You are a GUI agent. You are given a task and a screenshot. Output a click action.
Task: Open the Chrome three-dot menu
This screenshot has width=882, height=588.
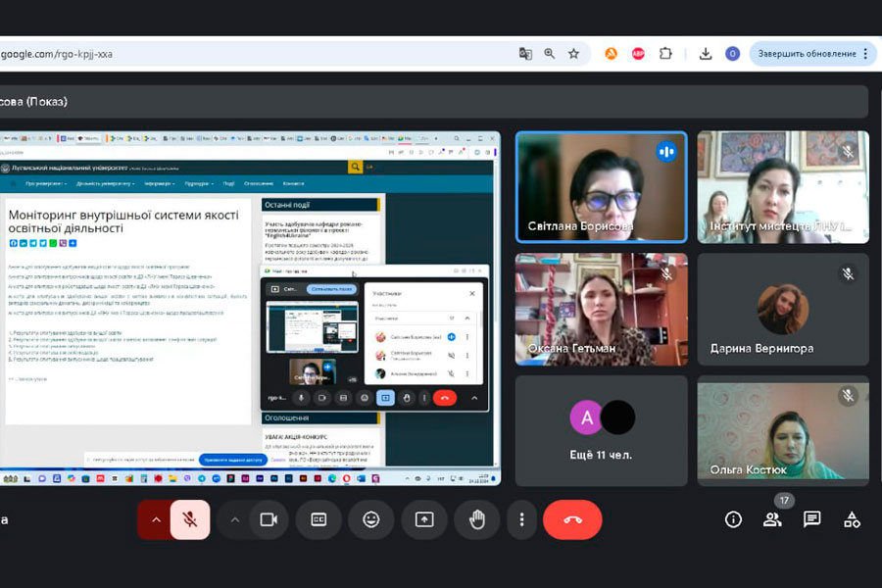pyautogui.click(x=865, y=54)
